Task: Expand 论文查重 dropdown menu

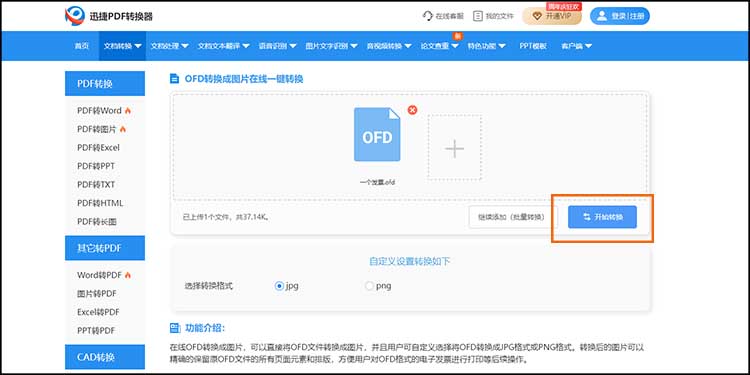Action: [x=440, y=46]
